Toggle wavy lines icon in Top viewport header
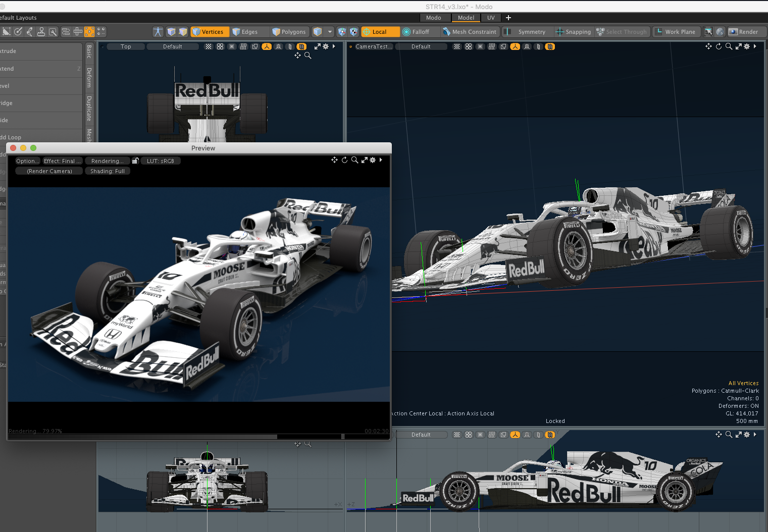768x532 pixels. point(243,46)
